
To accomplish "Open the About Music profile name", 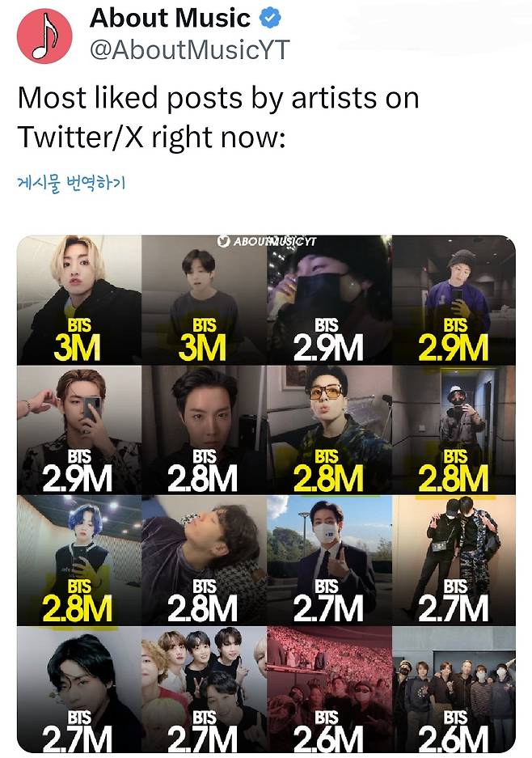I will pyautogui.click(x=170, y=17).
